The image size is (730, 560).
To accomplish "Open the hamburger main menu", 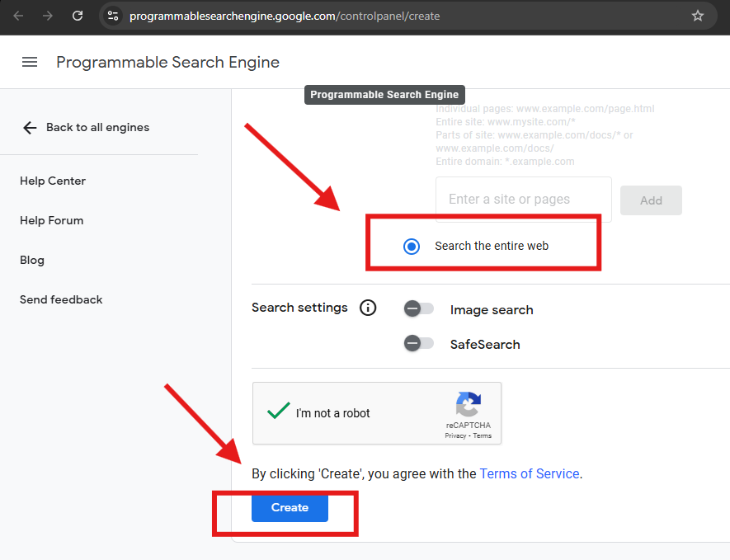I will (30, 62).
